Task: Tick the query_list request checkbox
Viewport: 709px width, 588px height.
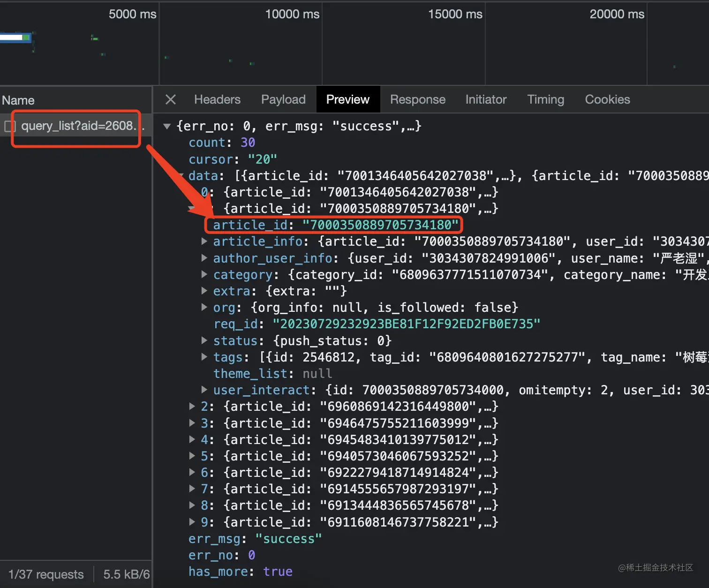Action: pos(10,126)
